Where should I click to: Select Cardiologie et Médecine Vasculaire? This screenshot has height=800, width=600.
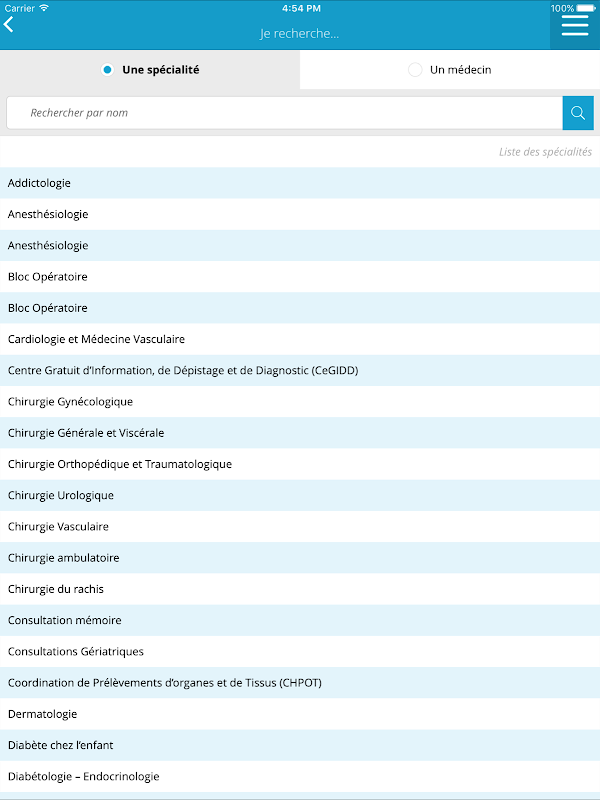[x=300, y=339]
